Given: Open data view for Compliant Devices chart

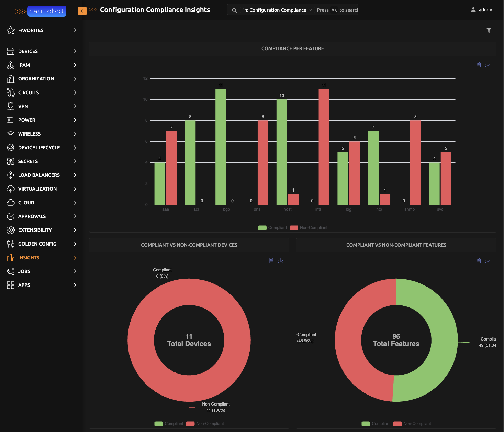Looking at the screenshot, I should point(271,261).
